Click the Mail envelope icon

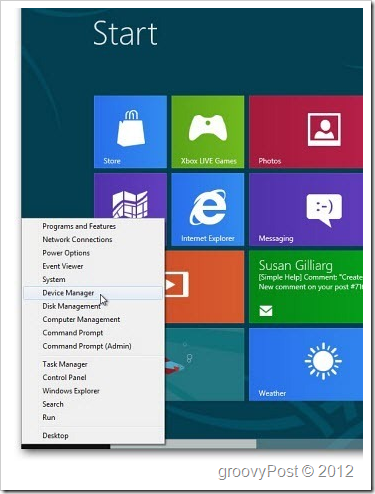click(266, 311)
